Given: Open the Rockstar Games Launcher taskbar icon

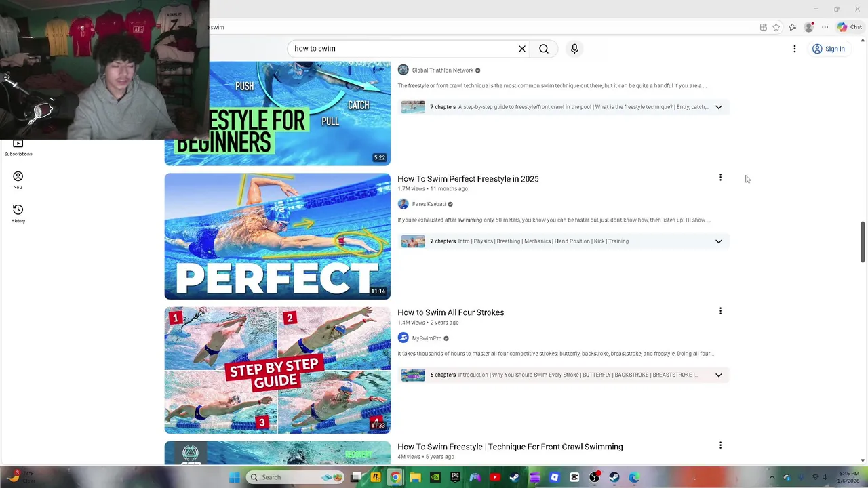Looking at the screenshot, I should pyautogui.click(x=376, y=477).
